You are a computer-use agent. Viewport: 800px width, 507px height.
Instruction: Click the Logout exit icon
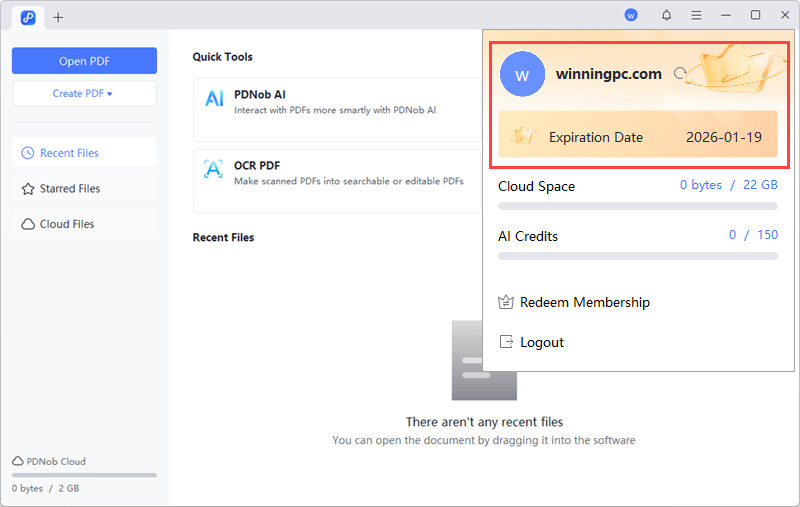click(506, 342)
